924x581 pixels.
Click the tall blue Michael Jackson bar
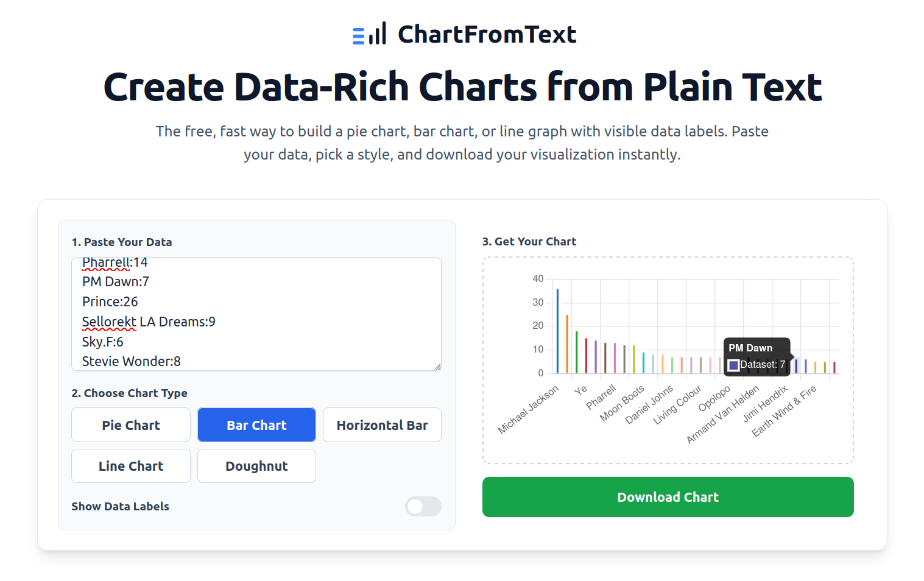pos(557,331)
